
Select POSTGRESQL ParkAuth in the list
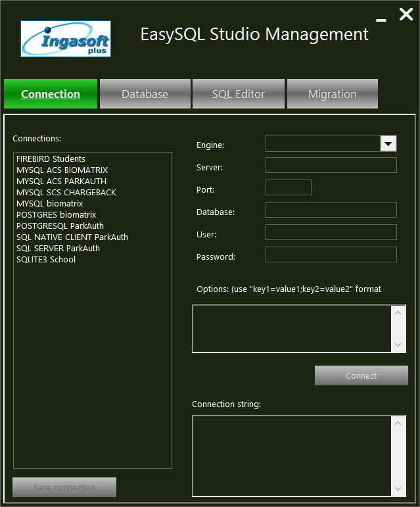[x=60, y=226]
